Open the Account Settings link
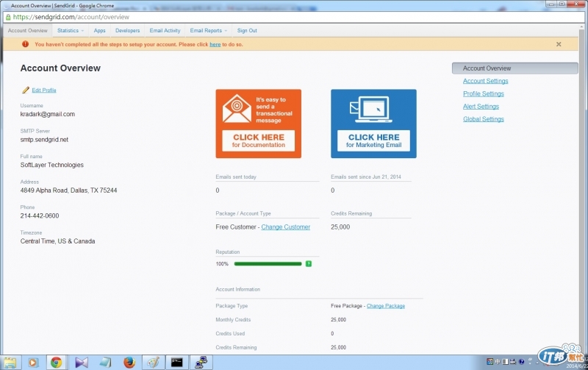Image resolution: width=588 pixels, height=370 pixels. tap(486, 81)
